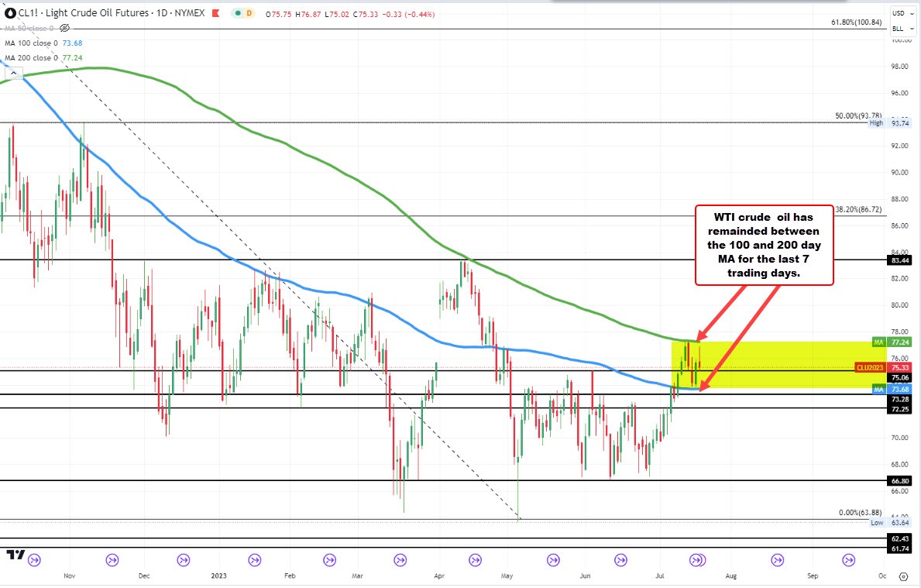This screenshot has width=921, height=588.
Task: Click the circular arrow marker above Nov
Action: point(33,560)
